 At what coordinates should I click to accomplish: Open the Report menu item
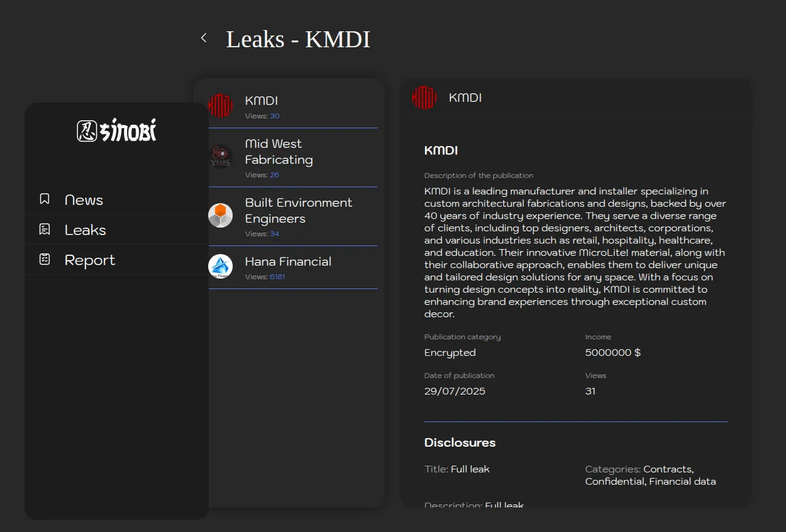(x=90, y=260)
